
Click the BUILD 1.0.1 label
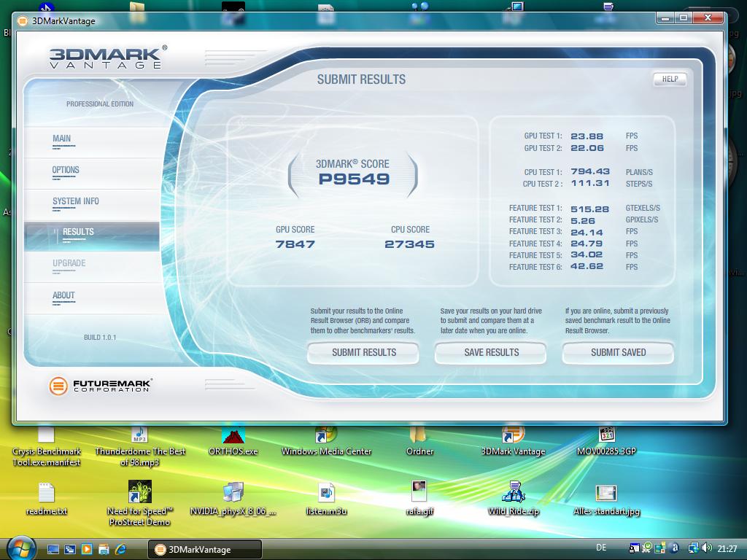tap(100, 337)
